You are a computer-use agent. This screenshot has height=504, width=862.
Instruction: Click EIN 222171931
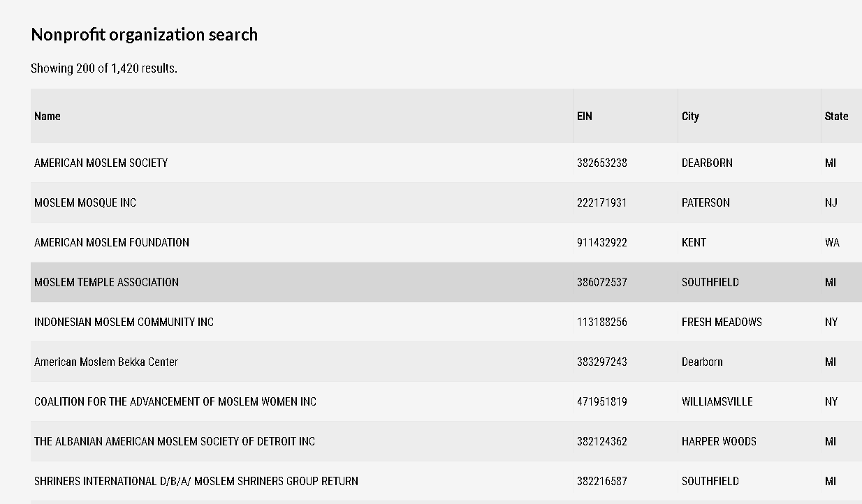point(602,202)
